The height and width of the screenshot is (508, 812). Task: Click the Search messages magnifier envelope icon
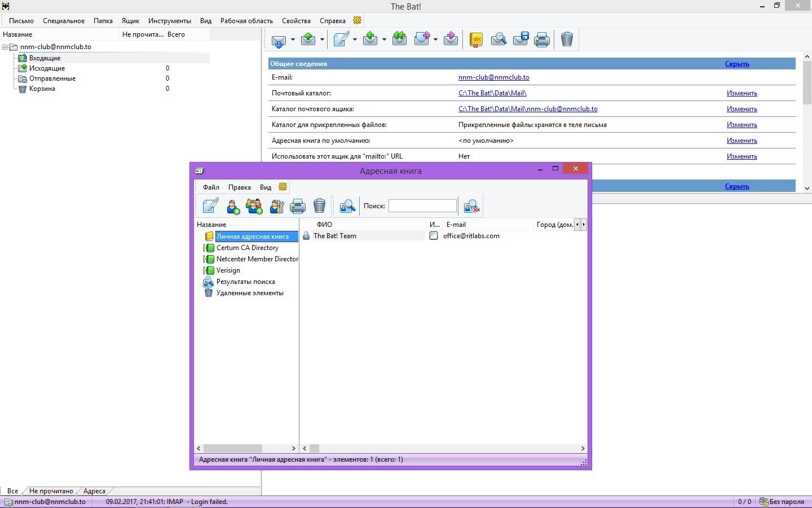498,39
